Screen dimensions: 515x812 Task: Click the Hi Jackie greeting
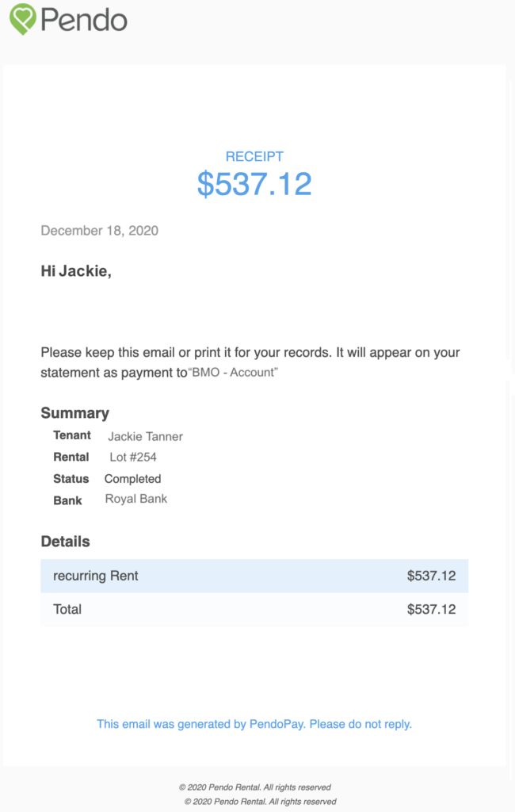pyautogui.click(x=76, y=271)
